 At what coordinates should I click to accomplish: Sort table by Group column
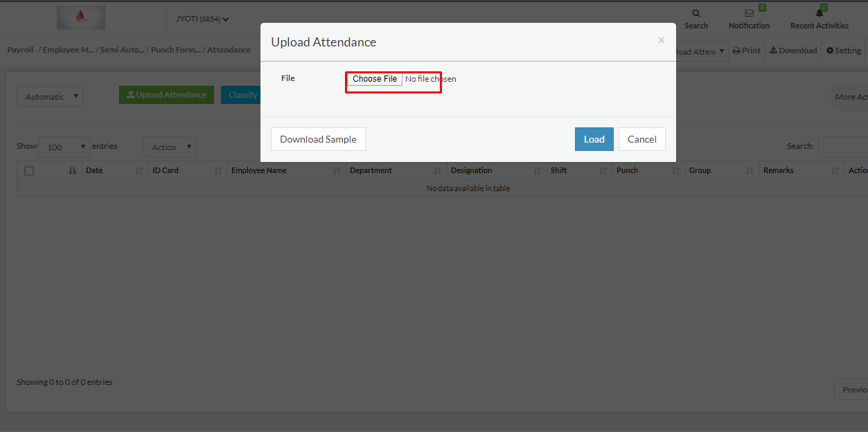(722, 170)
